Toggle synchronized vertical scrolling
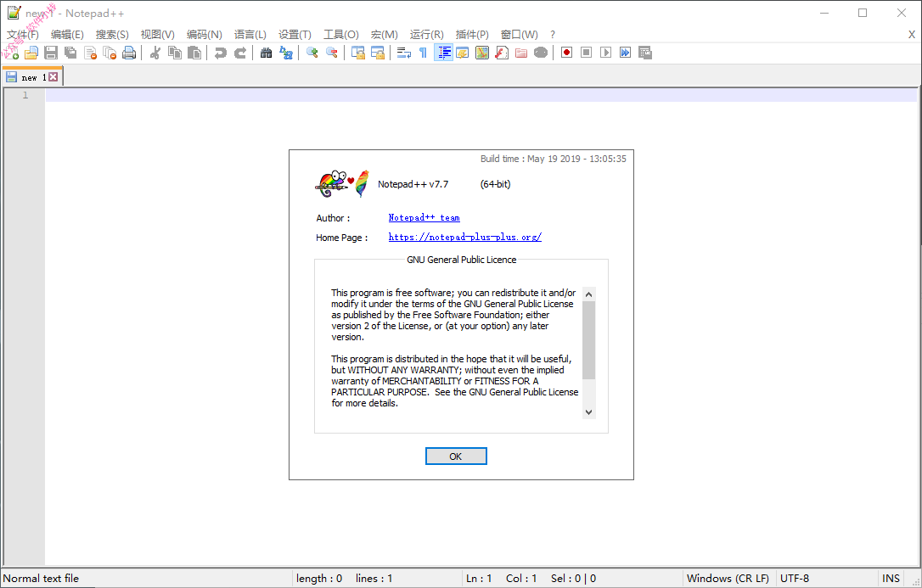The height and width of the screenshot is (588, 922). pos(358,53)
